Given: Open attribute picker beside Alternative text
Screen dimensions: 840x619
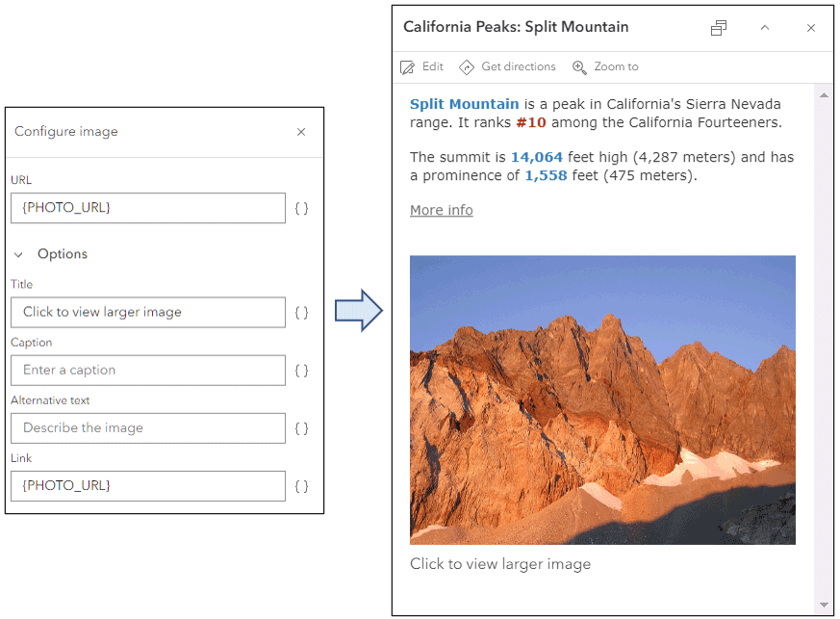Looking at the screenshot, I should [x=302, y=427].
